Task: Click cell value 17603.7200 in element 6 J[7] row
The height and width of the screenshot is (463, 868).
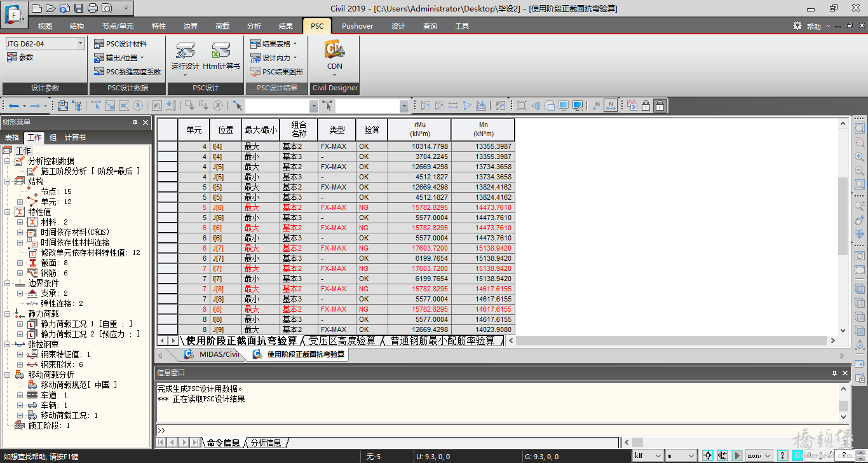Action: tap(419, 248)
